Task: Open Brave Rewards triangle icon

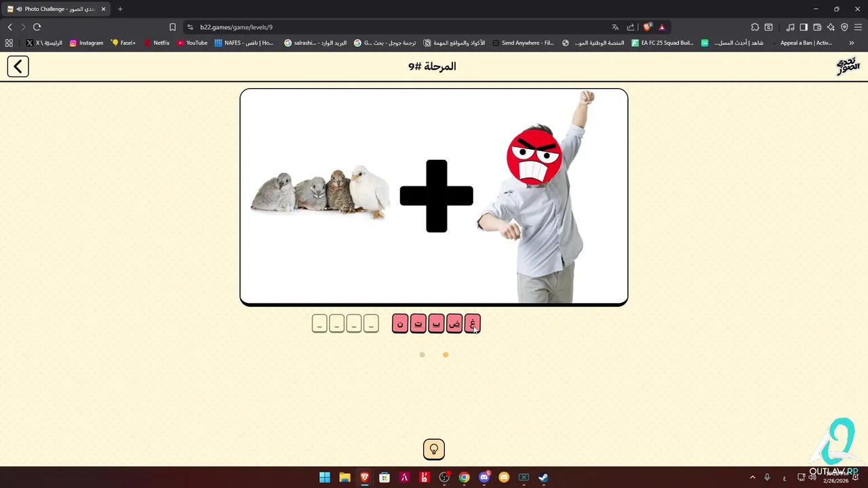Action: pos(662,27)
